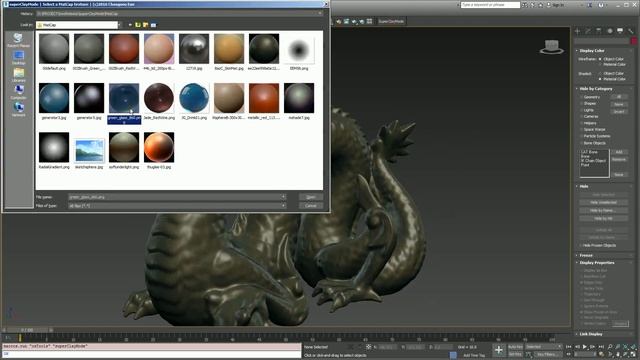640x360 pixels.
Task: Toggle Geometry hide category checkbox
Action: (x=581, y=97)
